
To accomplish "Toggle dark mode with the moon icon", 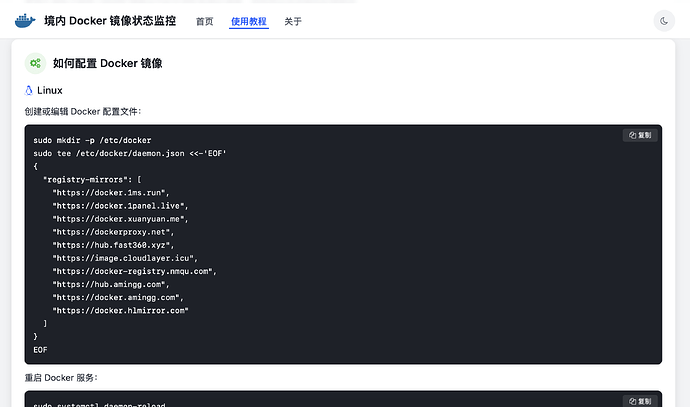I will pyautogui.click(x=664, y=21).
